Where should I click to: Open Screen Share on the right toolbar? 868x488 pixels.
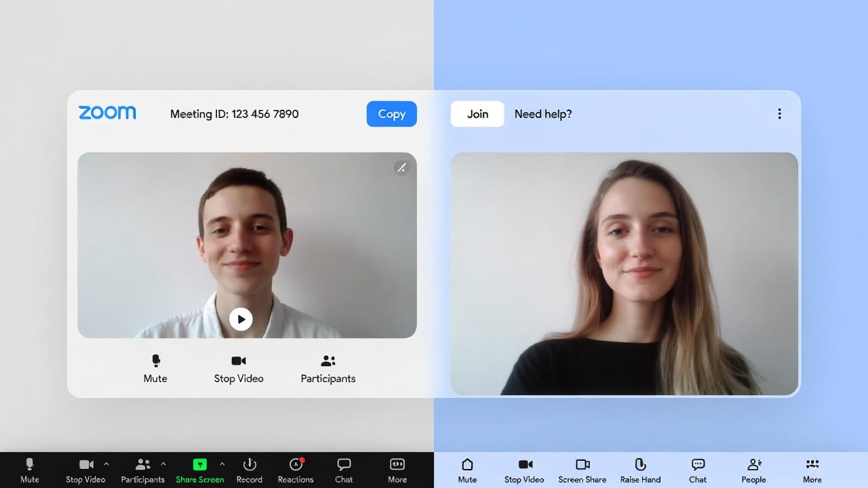tap(582, 470)
